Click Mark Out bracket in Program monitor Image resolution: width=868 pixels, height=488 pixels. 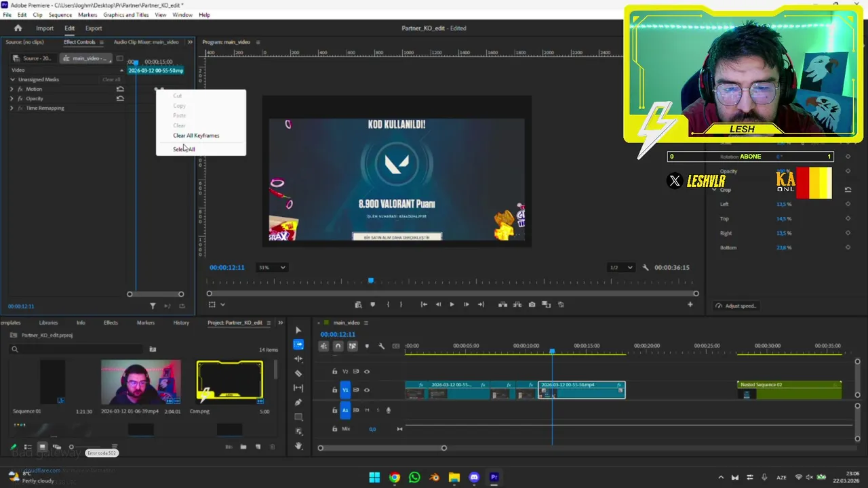click(401, 304)
